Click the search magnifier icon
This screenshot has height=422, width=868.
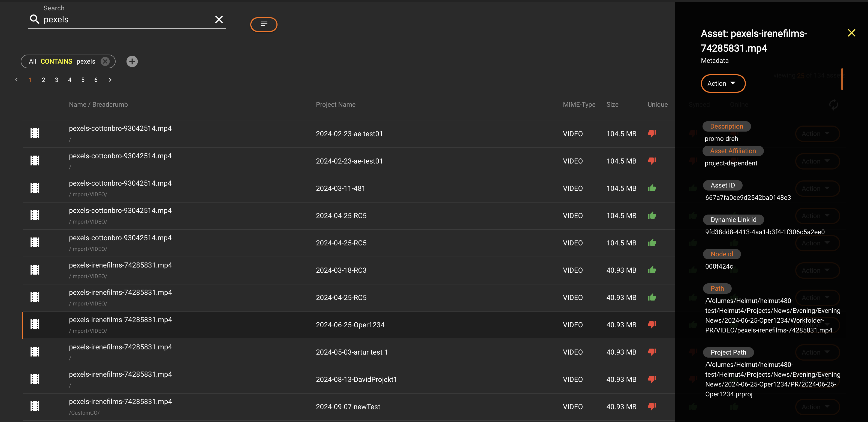click(34, 19)
